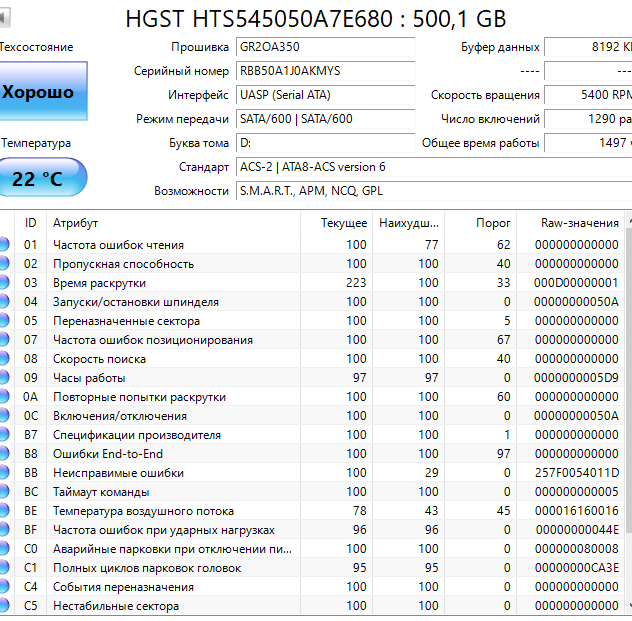
Task: Select Переназначенные сектора attribute name
Action: 127,321
